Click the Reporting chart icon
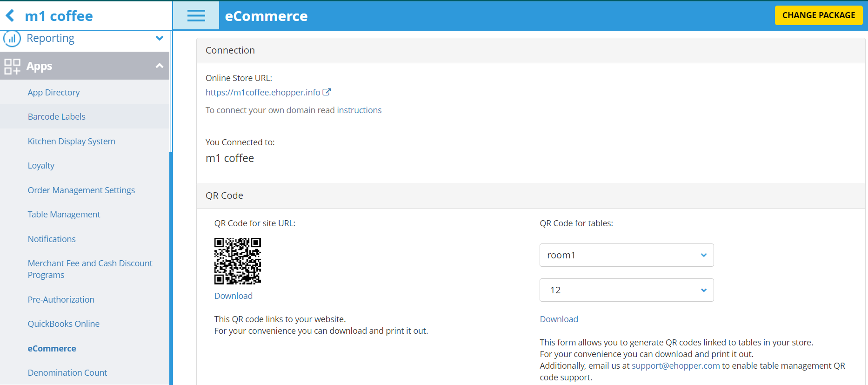This screenshot has height=385, width=868. pos(12,38)
